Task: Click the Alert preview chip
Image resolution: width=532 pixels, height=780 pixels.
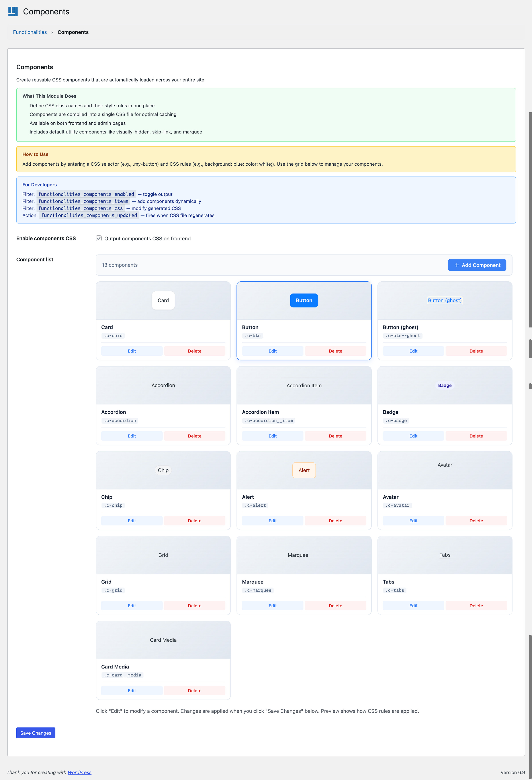Action: point(304,470)
